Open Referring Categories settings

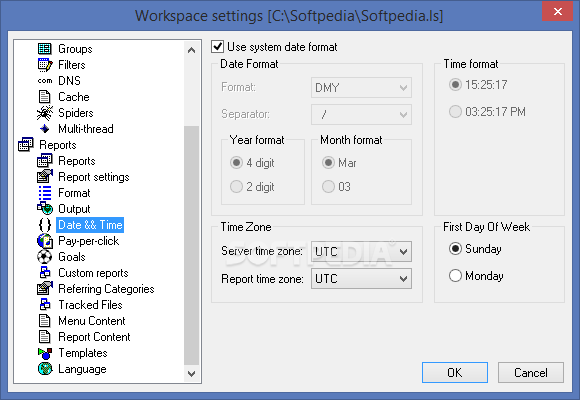tap(106, 289)
